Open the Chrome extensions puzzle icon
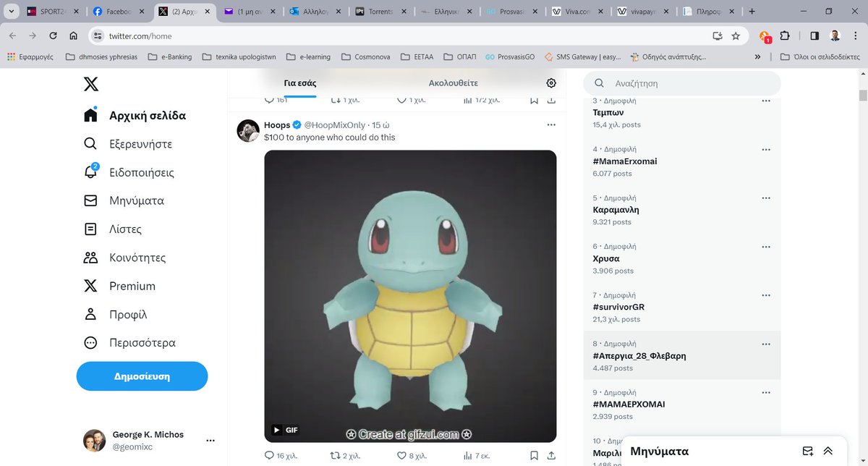This screenshot has height=466, width=868. pyautogui.click(x=785, y=35)
